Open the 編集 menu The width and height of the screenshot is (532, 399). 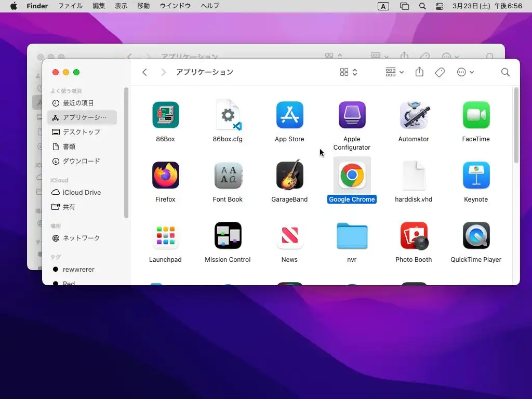coord(99,6)
